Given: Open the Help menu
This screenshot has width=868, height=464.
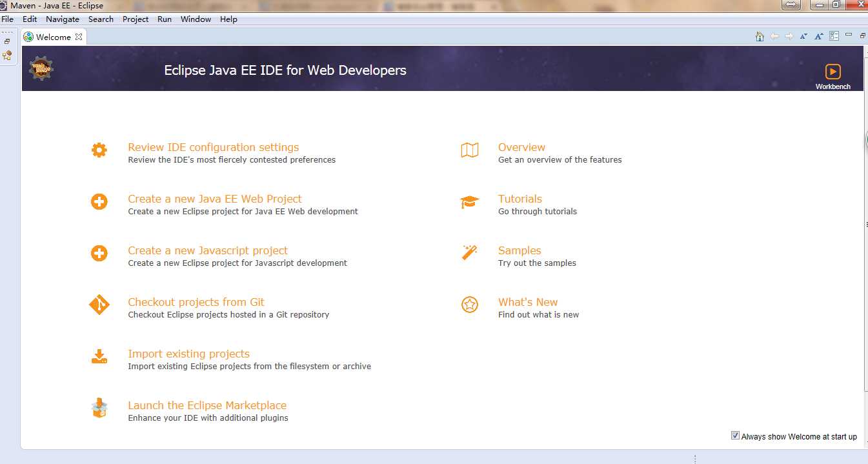Looking at the screenshot, I should point(228,19).
